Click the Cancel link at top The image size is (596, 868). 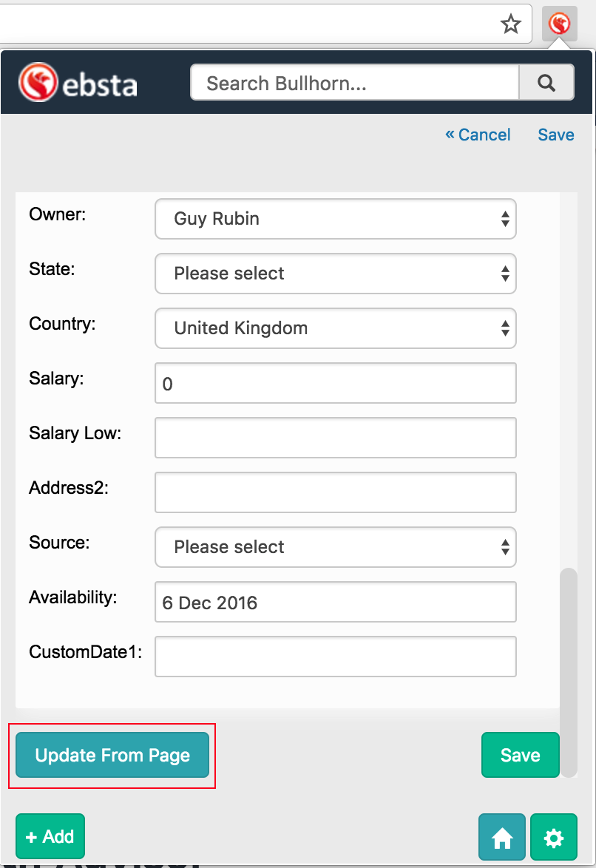coord(478,135)
